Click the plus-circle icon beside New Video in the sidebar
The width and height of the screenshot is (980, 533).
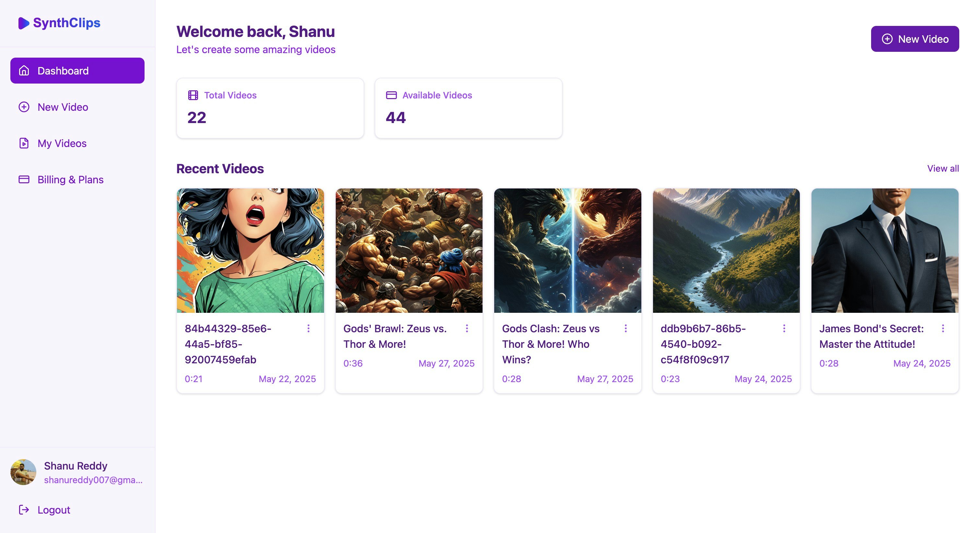(24, 107)
